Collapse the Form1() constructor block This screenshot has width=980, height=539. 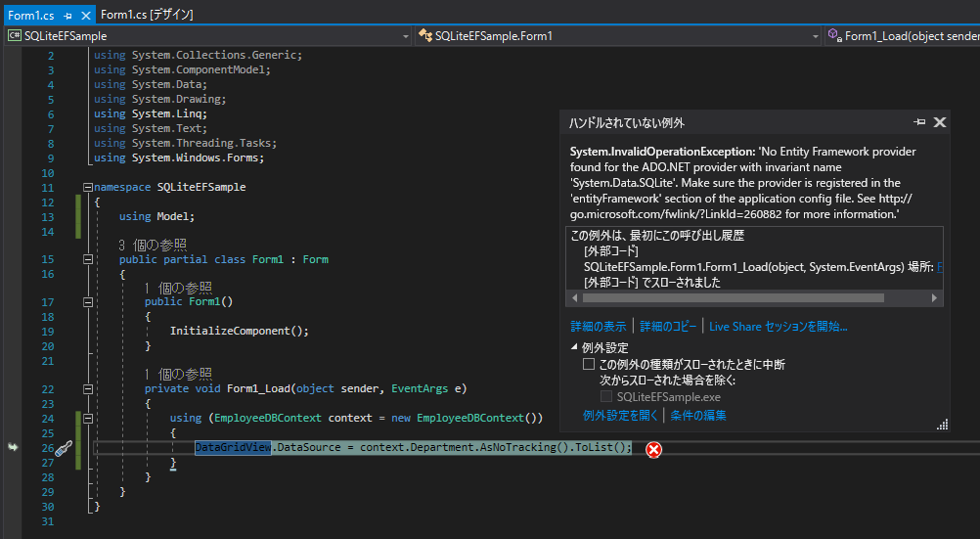[88, 302]
